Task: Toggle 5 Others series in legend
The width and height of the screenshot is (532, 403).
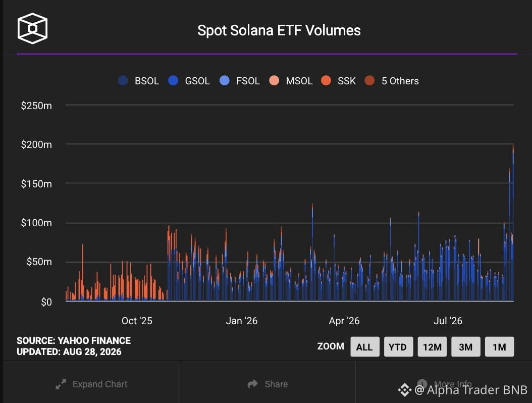Action: [x=392, y=81]
